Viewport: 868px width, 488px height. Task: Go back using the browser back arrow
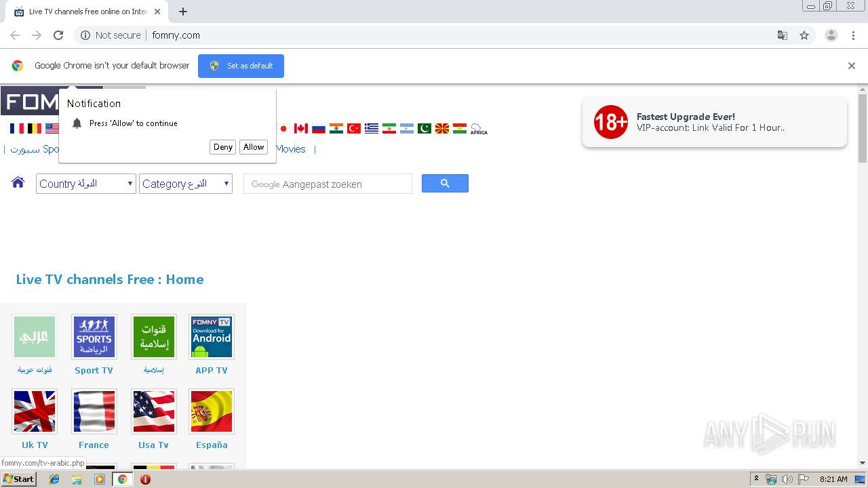pyautogui.click(x=15, y=35)
